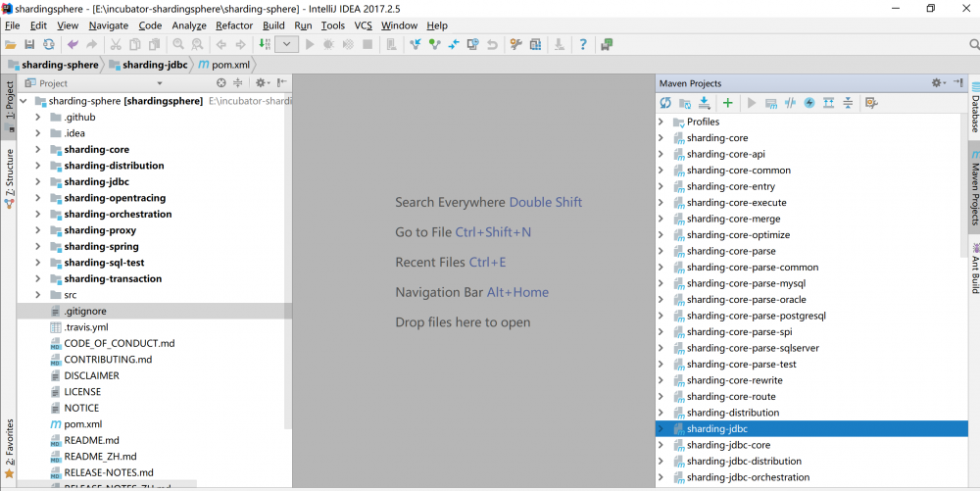Open the run configuration dropdown

pyautogui.click(x=286, y=45)
